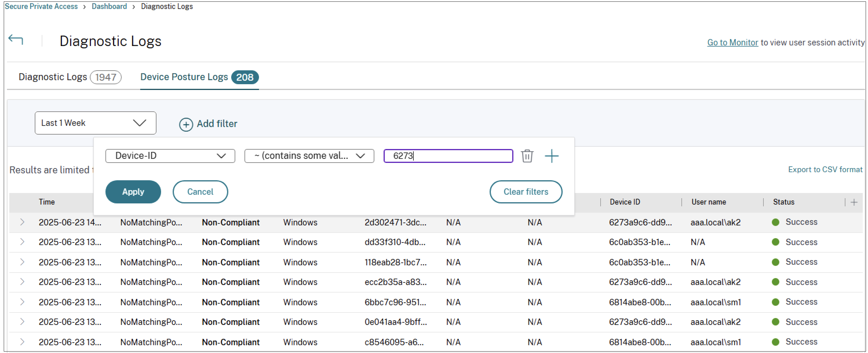This screenshot has height=353, width=868.
Task: Expand the row with transaction 6bbc7c96-951
Action: tap(22, 302)
